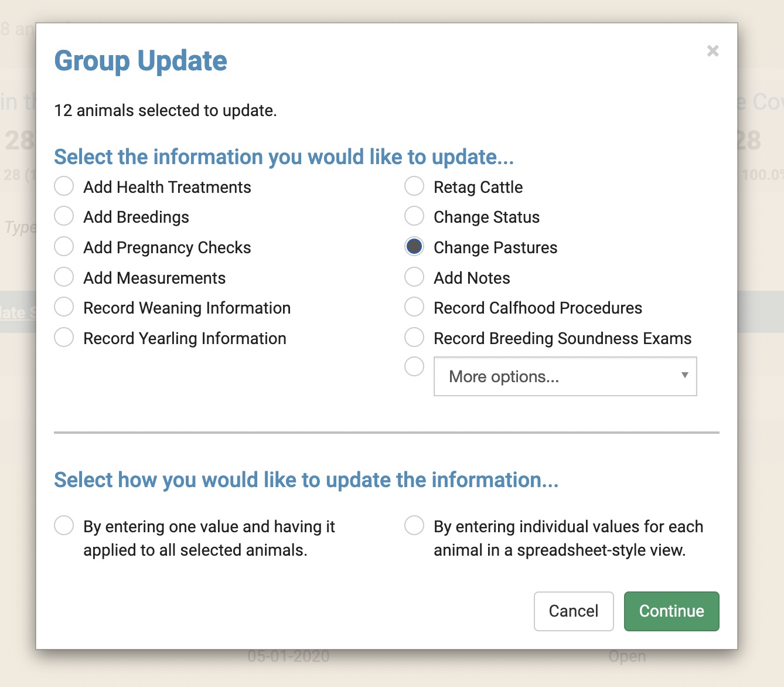
Task: Select the radio button beside More options
Action: pyautogui.click(x=414, y=367)
